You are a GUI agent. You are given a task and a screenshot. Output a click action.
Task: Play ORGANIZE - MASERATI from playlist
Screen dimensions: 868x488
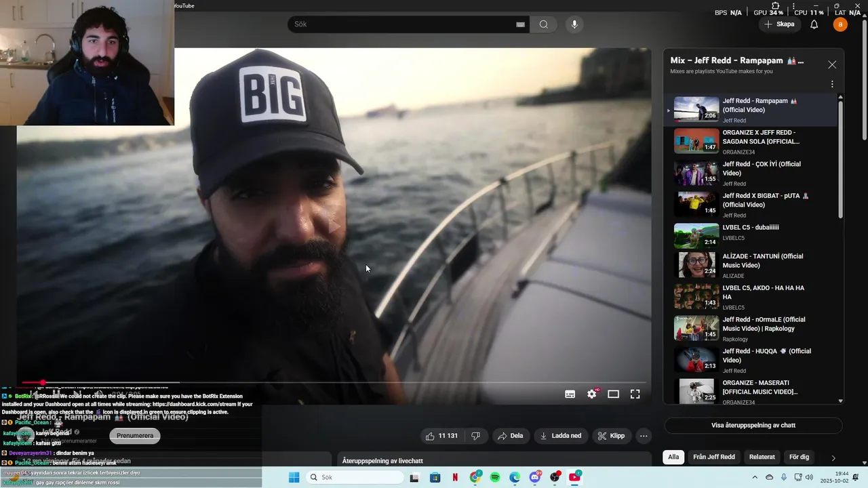point(751,391)
